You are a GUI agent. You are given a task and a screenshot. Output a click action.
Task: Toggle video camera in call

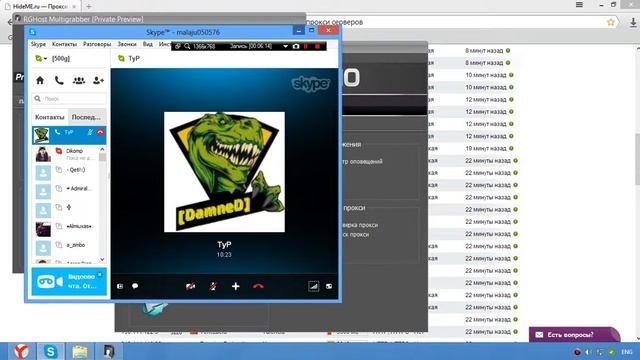(x=190, y=287)
